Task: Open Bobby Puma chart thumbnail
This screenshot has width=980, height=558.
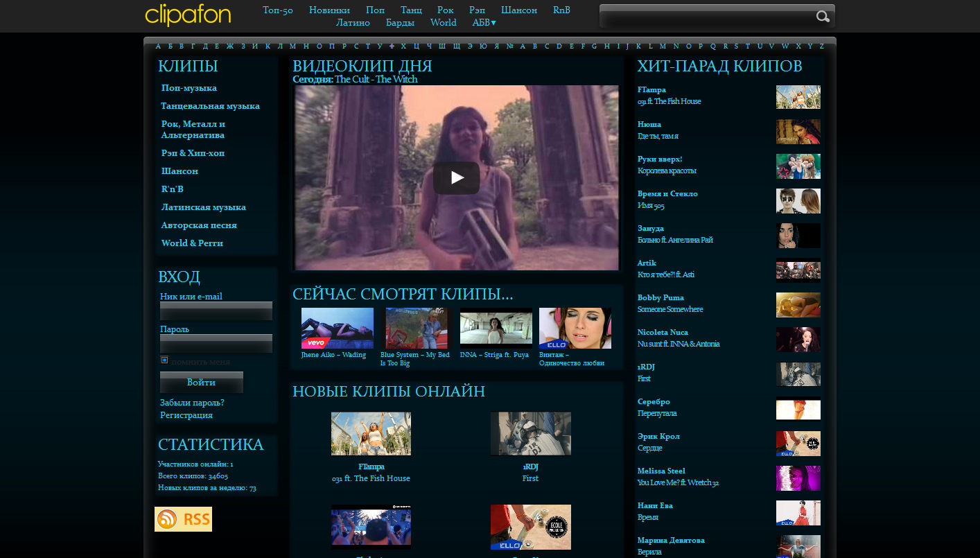Action: [798, 305]
